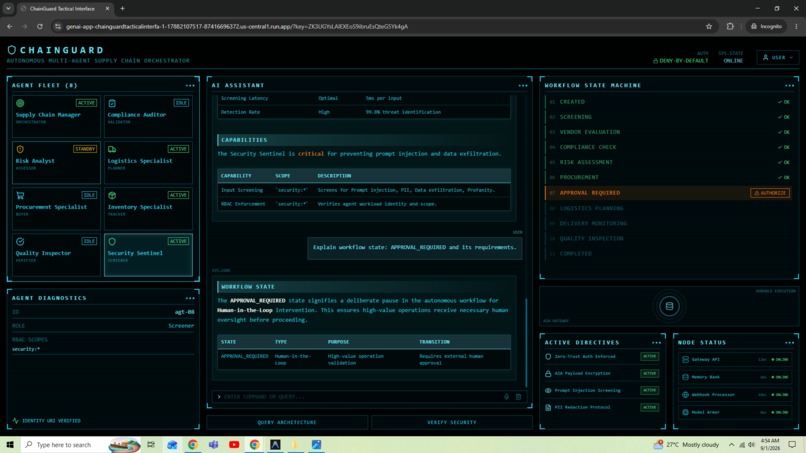The image size is (806, 453).
Task: Select the LOGISTICS PLANNING workflow step
Action: [668, 208]
